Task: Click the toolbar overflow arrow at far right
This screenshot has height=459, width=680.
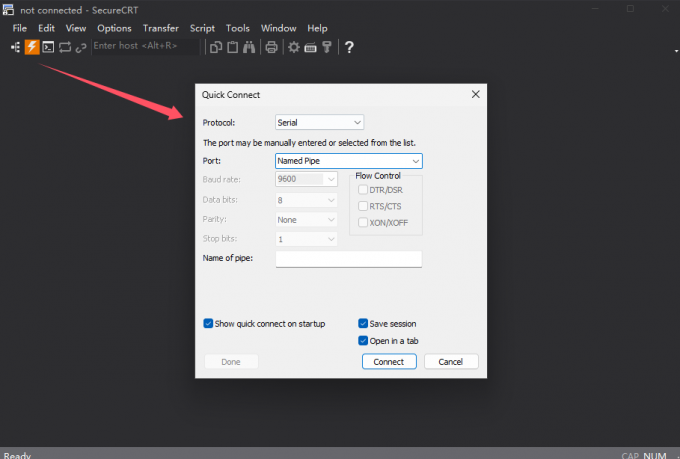Action: [x=676, y=51]
